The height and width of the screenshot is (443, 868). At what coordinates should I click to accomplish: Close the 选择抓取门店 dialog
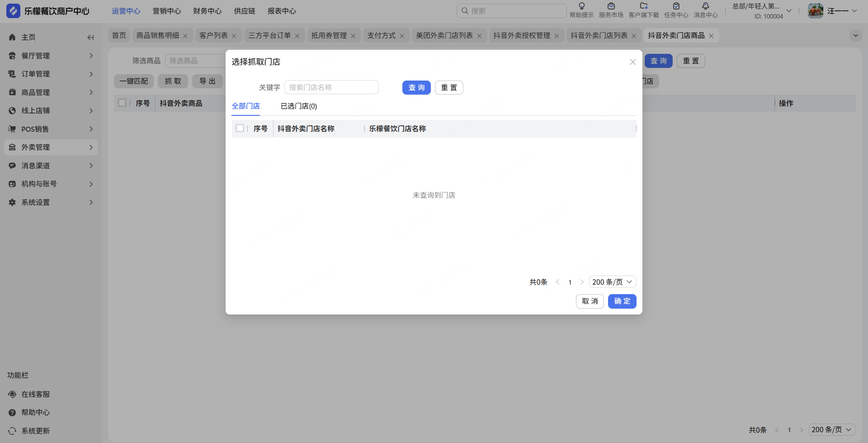click(x=632, y=62)
